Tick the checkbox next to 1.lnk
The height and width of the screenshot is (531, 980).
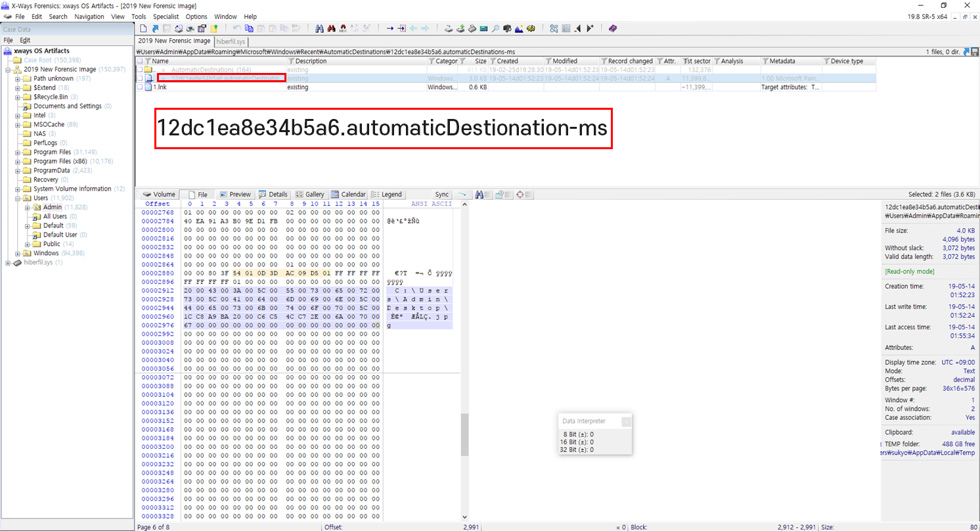tap(139, 87)
